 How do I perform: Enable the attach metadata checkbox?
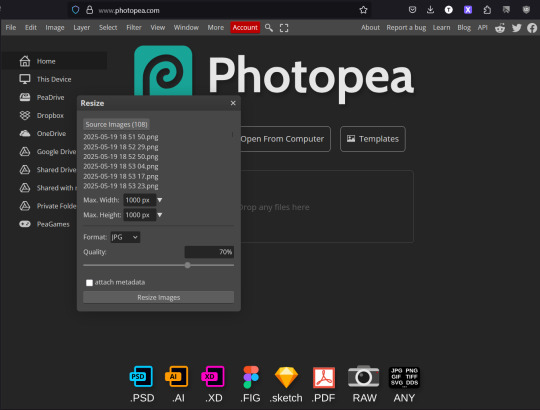[x=90, y=283]
